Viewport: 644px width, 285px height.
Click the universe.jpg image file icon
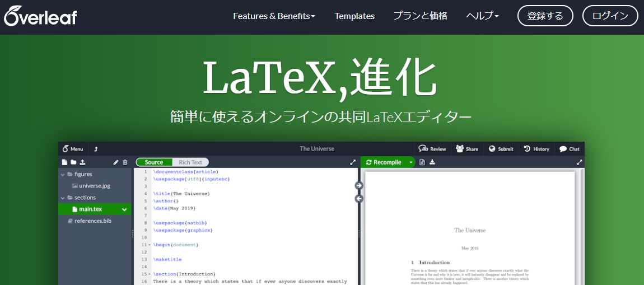pyautogui.click(x=74, y=186)
